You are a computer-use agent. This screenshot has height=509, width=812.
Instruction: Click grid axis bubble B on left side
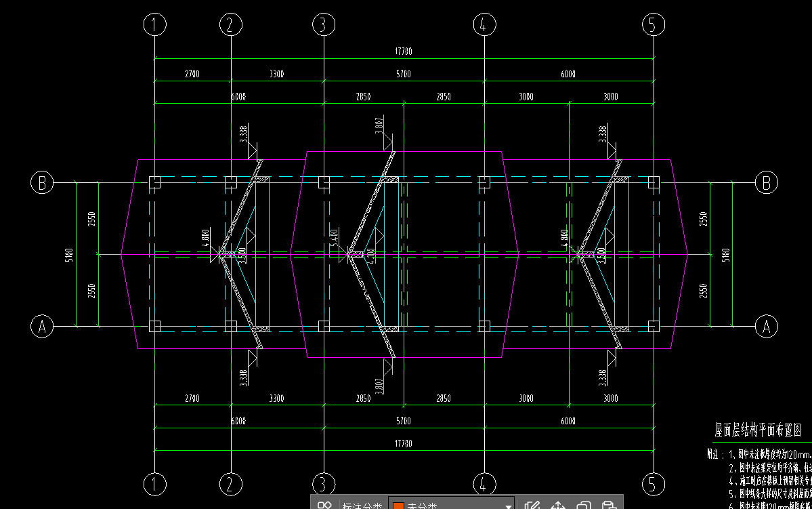coord(42,182)
